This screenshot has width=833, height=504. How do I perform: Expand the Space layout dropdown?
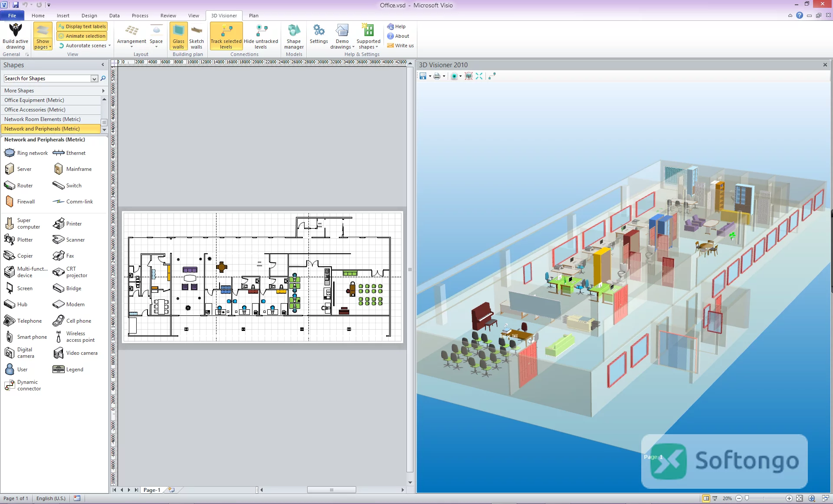coord(156,36)
